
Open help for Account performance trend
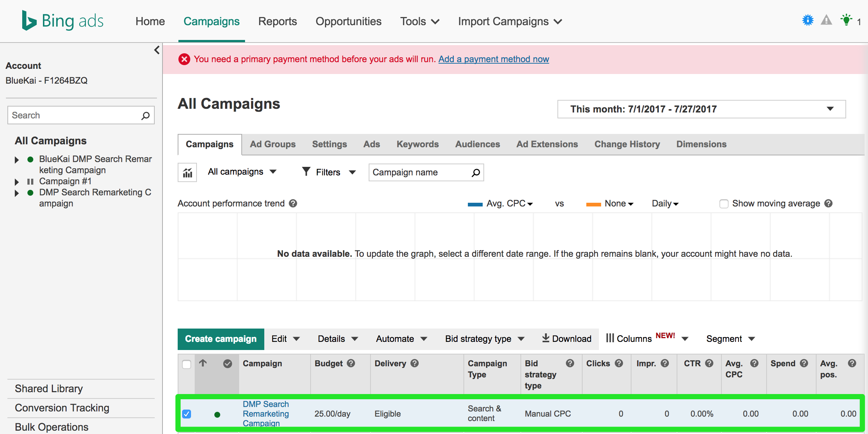point(293,203)
